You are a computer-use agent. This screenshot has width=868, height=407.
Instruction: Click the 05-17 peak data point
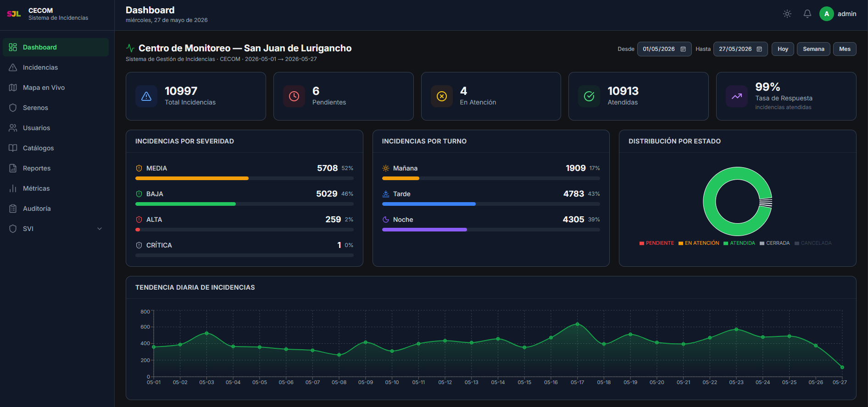(x=577, y=324)
